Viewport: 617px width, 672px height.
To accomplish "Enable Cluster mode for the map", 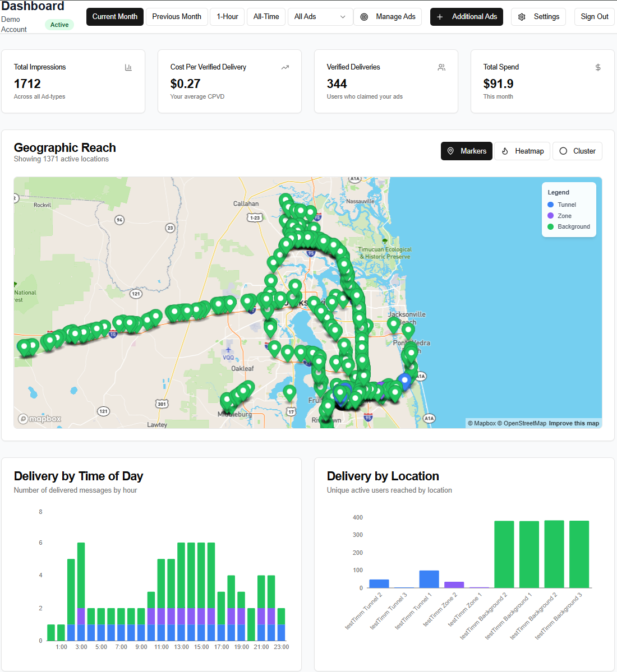I will click(x=577, y=151).
